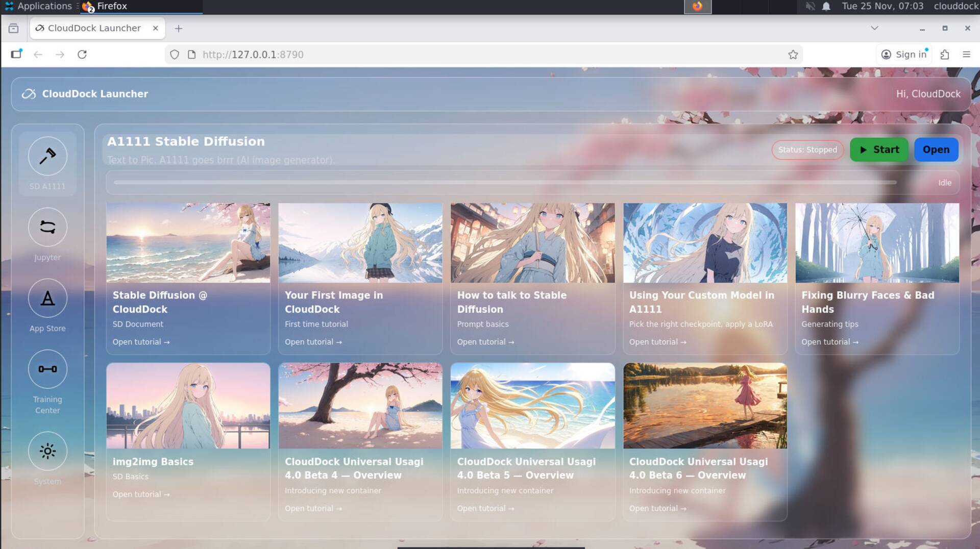Viewport: 980px width, 549px height.
Task: Open new tab with plus button
Action: click(x=178, y=29)
